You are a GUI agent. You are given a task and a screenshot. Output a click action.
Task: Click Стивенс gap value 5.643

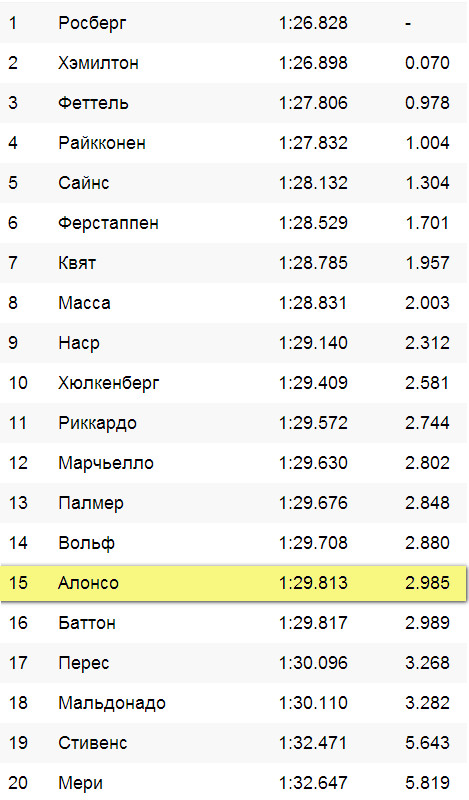[x=427, y=743]
